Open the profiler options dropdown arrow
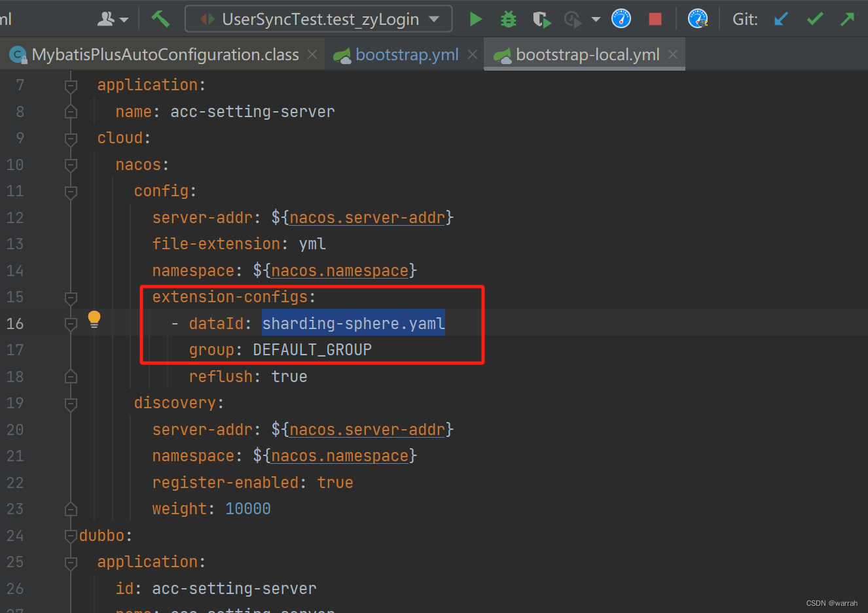Screen dimensions: 868x613 pos(596,19)
